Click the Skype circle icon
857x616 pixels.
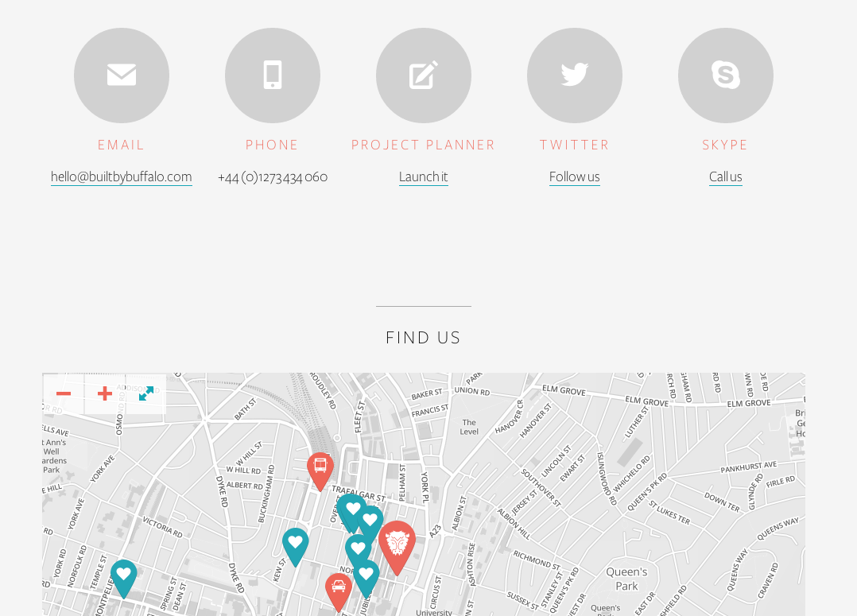point(726,76)
